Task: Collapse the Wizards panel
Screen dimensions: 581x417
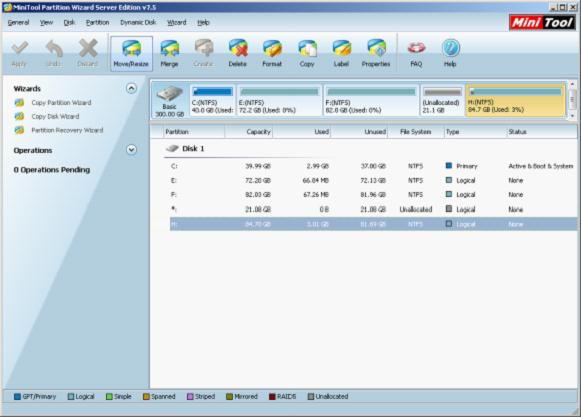Action: 131,88
